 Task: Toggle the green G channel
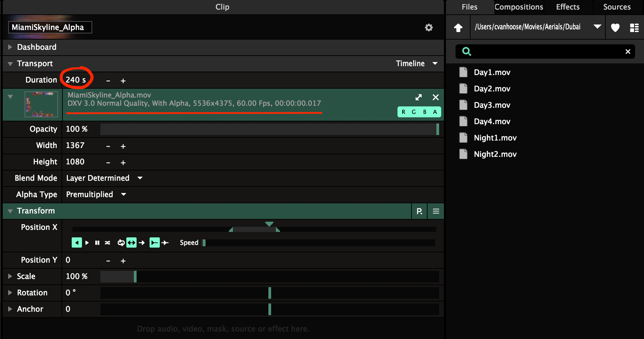pyautogui.click(x=414, y=112)
